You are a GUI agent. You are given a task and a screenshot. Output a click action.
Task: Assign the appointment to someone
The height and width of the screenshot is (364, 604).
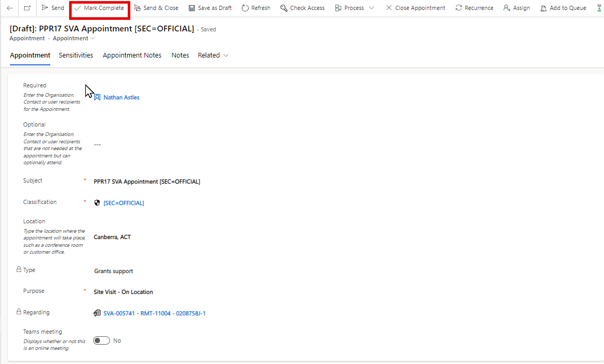click(x=517, y=8)
